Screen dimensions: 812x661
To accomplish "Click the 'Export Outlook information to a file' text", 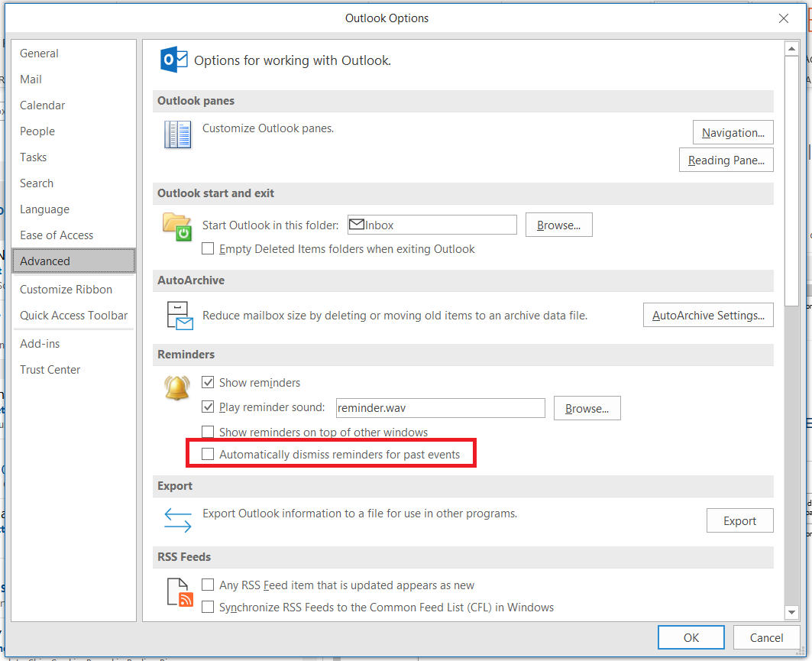I will (359, 514).
